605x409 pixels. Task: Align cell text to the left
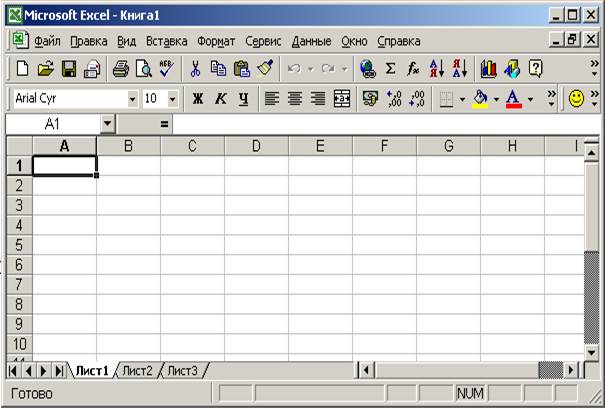(272, 99)
